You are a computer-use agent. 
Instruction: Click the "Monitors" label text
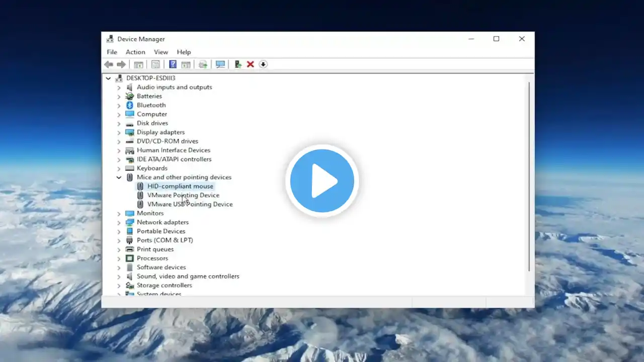point(150,214)
